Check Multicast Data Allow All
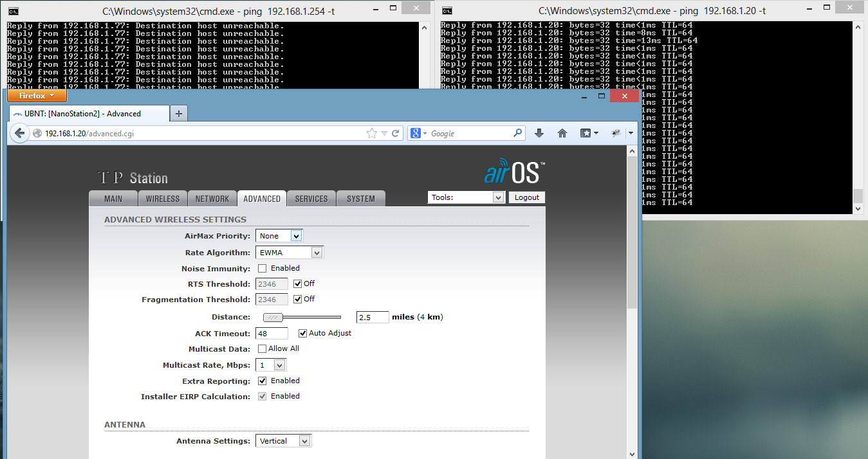 262,348
